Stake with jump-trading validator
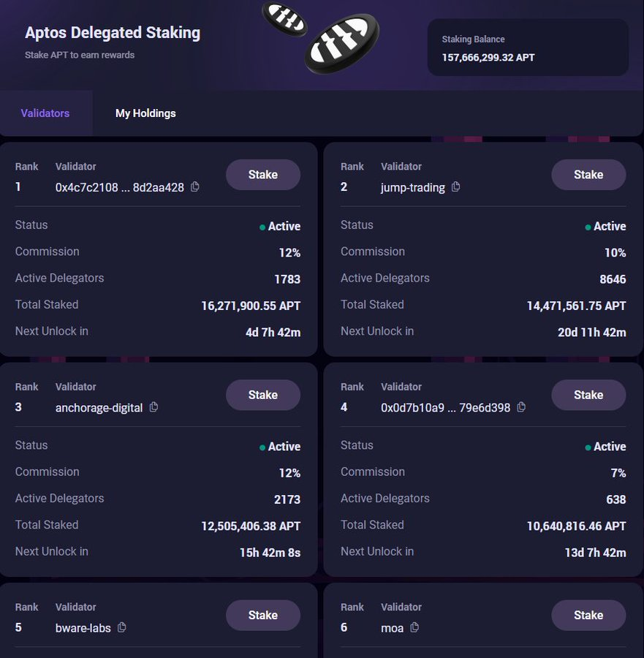The width and height of the screenshot is (644, 658). (x=588, y=175)
